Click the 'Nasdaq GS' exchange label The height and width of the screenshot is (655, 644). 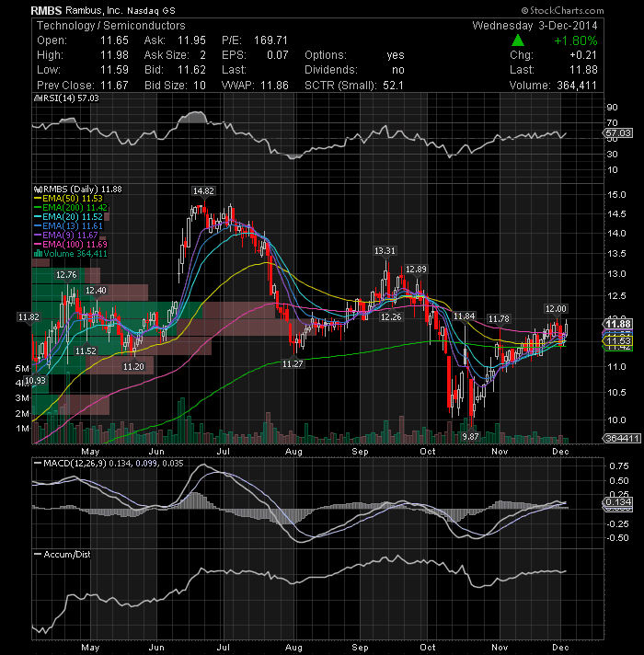(x=151, y=11)
